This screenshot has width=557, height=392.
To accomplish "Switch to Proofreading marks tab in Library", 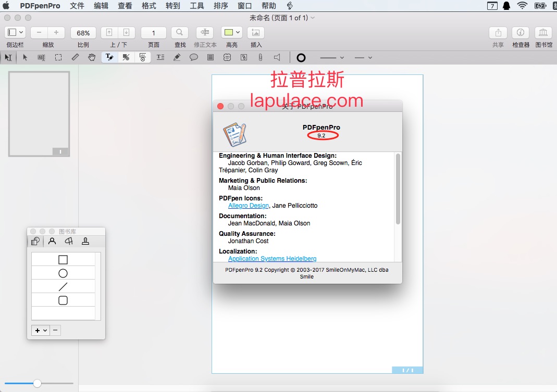I will [69, 242].
